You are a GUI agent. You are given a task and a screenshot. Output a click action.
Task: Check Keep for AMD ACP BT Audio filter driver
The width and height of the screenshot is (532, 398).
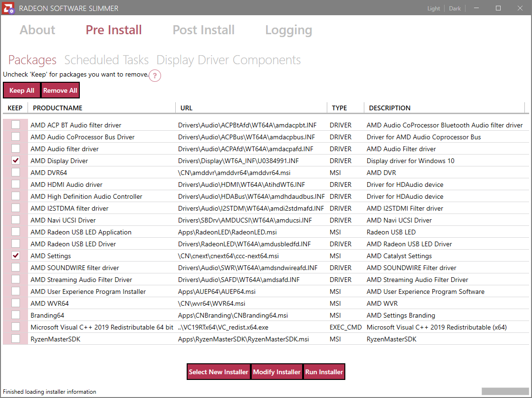tap(16, 125)
